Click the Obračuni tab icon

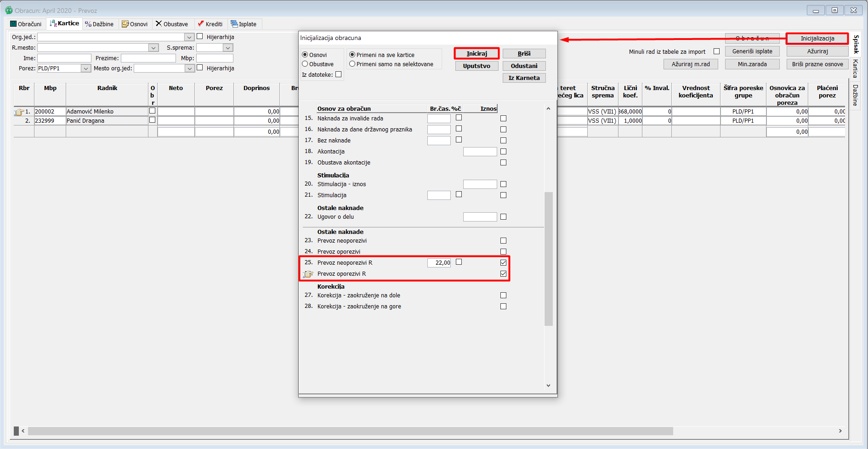point(13,24)
